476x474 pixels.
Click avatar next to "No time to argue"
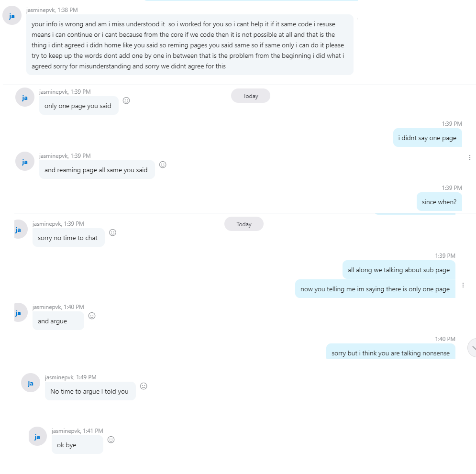pos(30,383)
